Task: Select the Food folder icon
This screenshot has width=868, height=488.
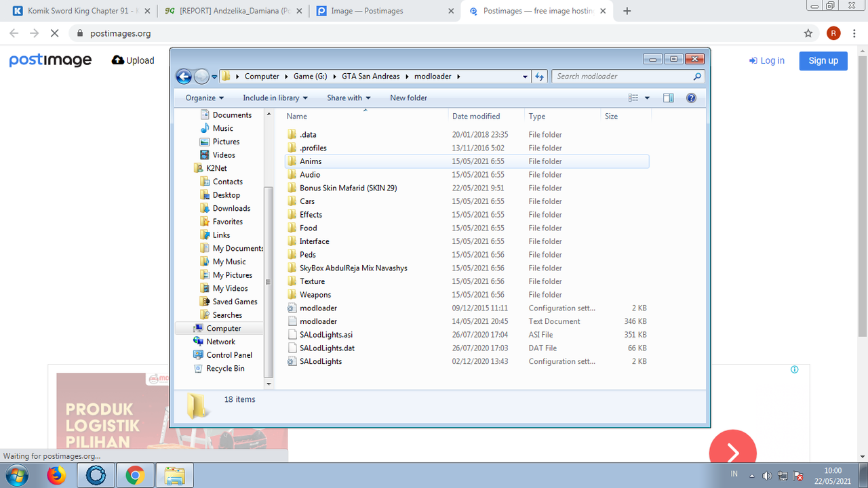Action: [292, 228]
